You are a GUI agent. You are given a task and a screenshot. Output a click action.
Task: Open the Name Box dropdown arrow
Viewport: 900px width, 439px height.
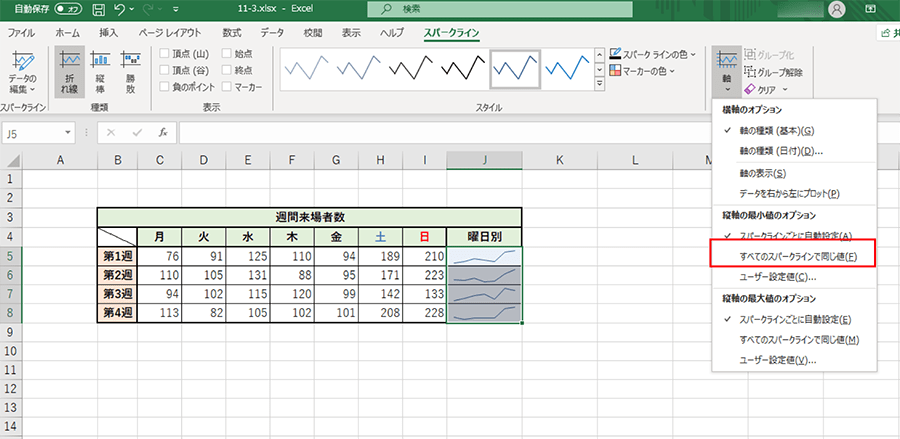pyautogui.click(x=68, y=132)
